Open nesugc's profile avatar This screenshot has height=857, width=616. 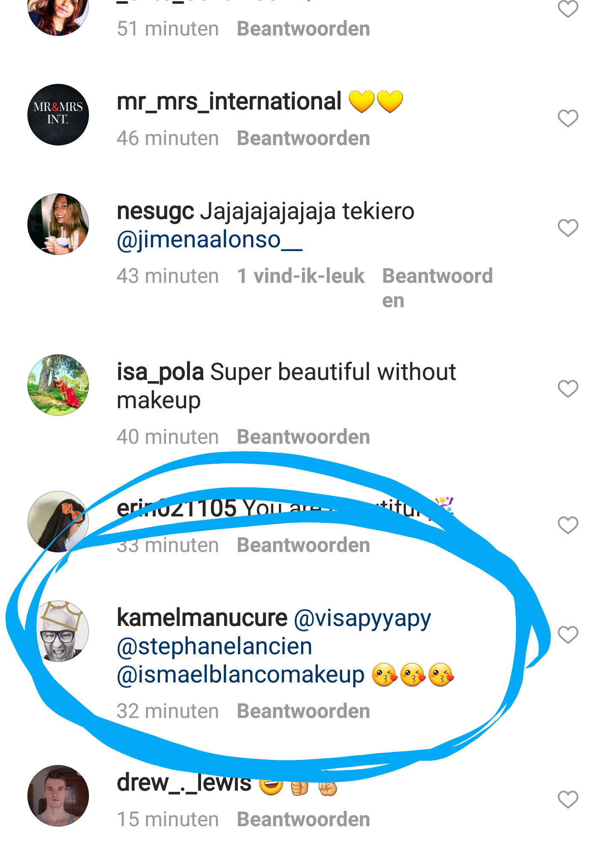pyautogui.click(x=58, y=224)
